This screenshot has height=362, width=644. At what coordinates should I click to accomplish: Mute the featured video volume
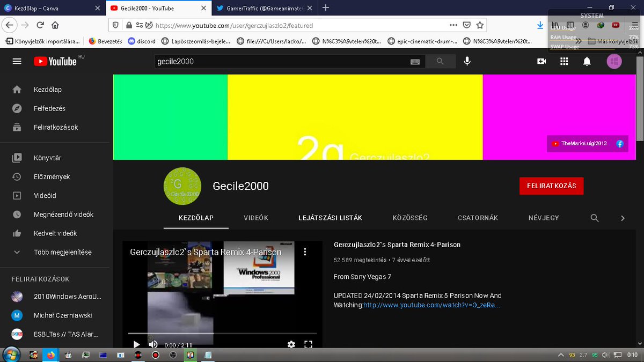click(x=153, y=344)
